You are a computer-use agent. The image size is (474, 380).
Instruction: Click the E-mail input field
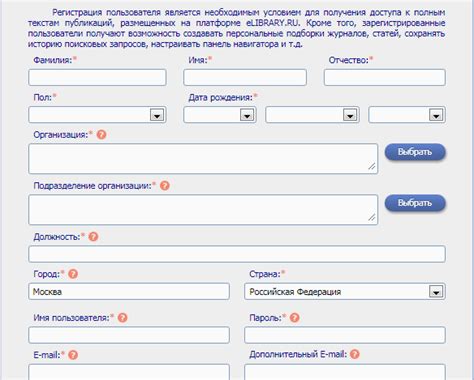tap(129, 372)
